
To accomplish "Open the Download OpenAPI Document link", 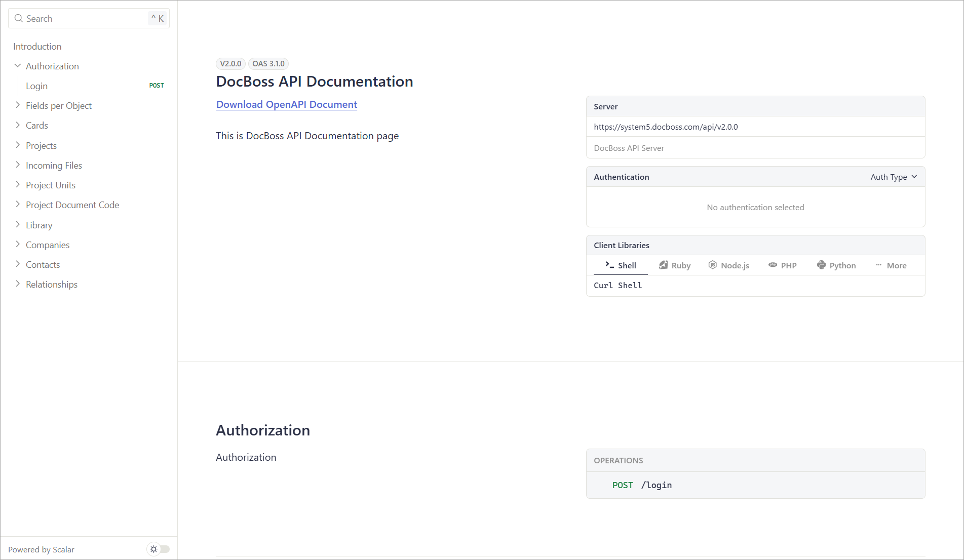I will tap(287, 104).
